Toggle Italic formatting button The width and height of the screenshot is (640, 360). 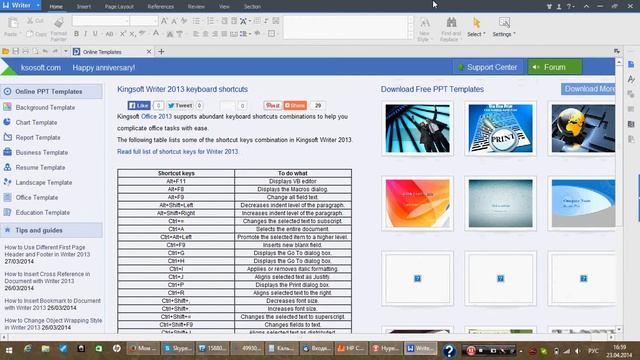tap(85, 34)
